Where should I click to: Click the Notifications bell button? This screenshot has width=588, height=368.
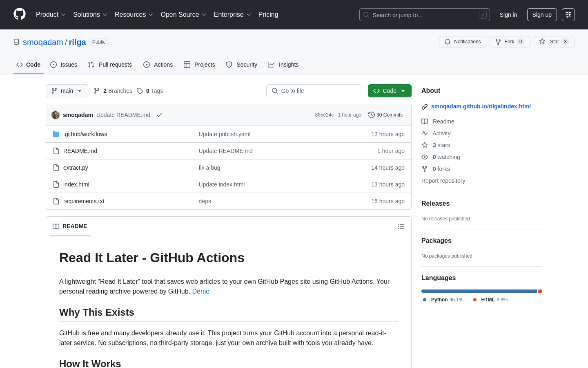tap(463, 42)
